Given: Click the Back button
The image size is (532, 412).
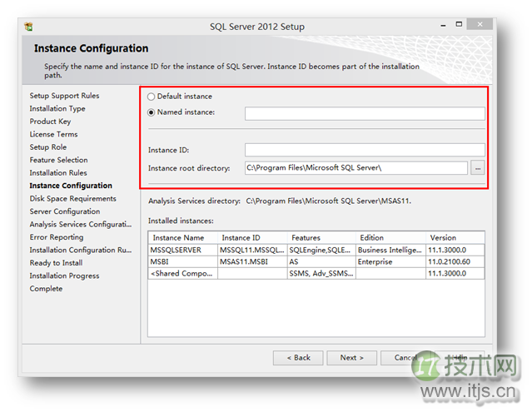Looking at the screenshot, I should point(298,358).
